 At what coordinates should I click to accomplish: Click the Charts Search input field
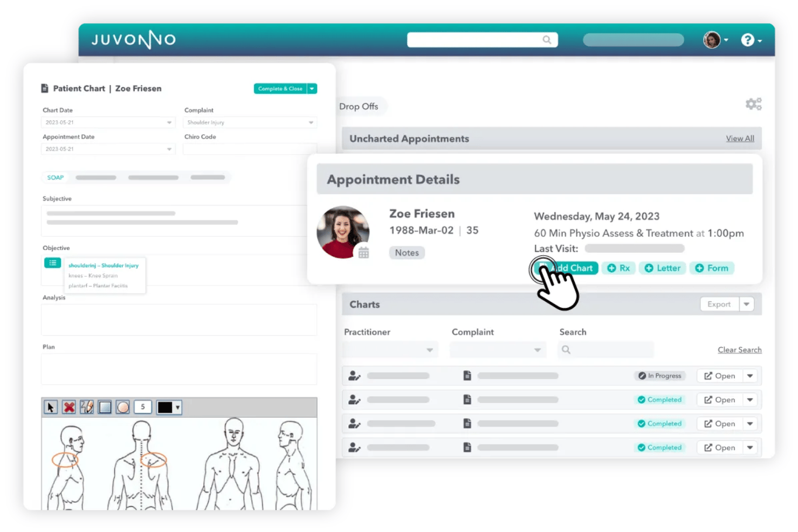coord(606,350)
